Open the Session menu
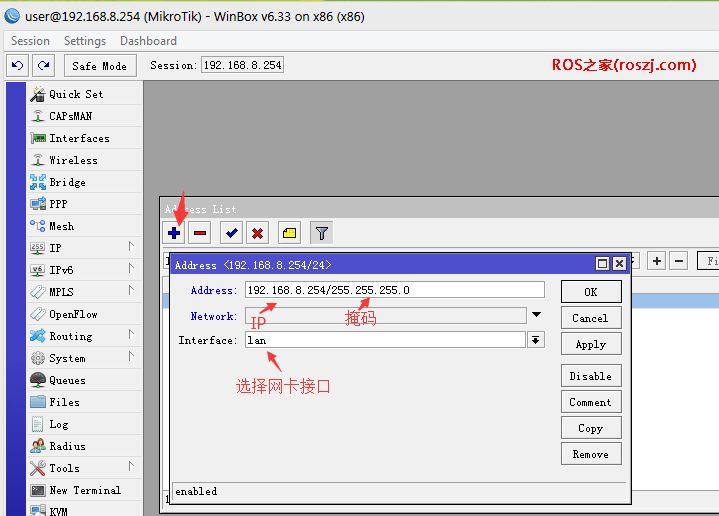 point(30,41)
